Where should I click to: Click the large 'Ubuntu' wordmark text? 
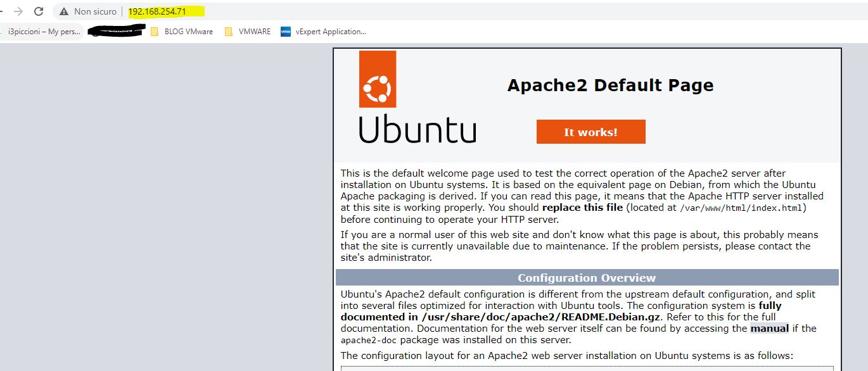tap(418, 129)
